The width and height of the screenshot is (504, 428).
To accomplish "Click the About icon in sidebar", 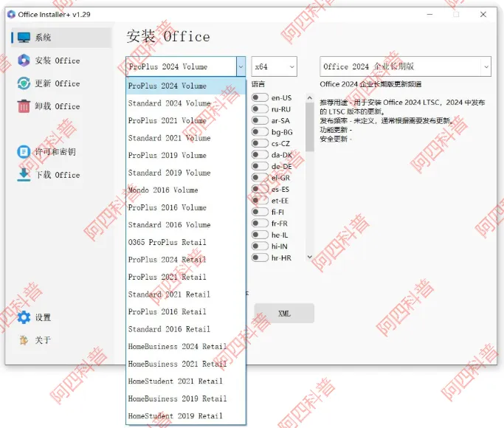I will tap(24, 339).
